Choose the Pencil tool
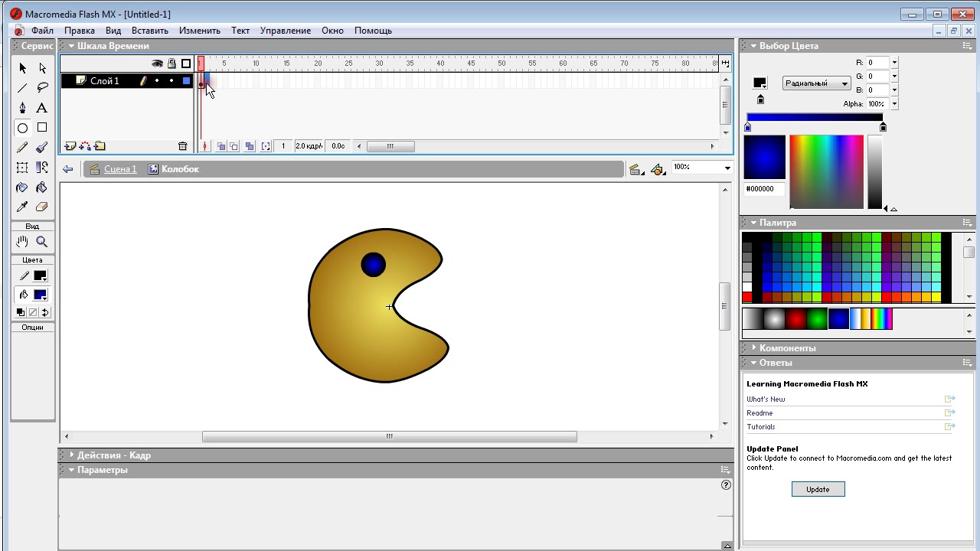The image size is (980, 551). pos(22,148)
